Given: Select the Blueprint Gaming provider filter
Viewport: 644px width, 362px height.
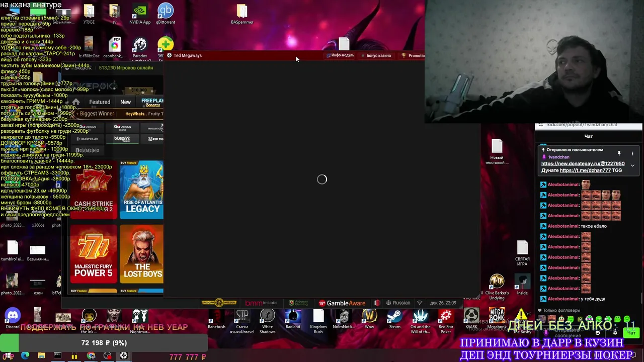Looking at the screenshot, I should coord(122,139).
